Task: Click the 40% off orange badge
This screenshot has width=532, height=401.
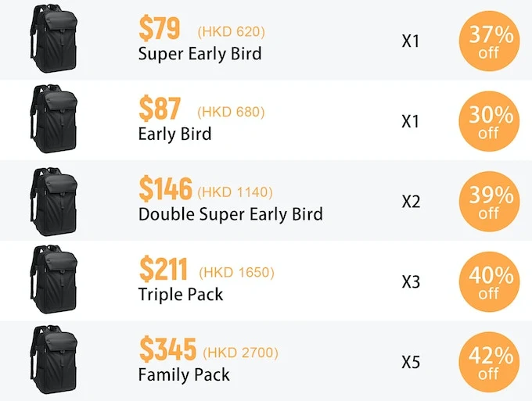Action: (x=489, y=281)
